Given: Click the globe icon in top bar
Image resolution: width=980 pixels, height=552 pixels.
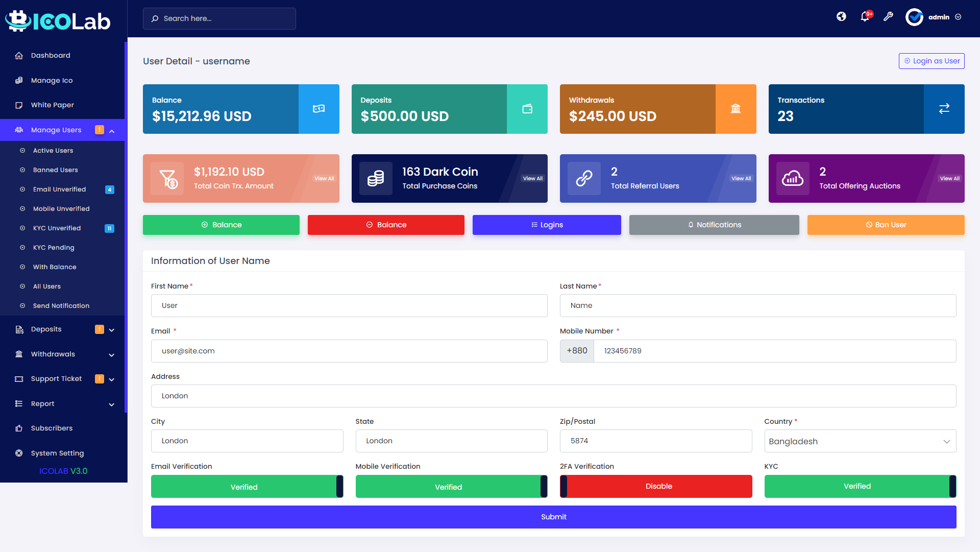Looking at the screenshot, I should point(841,17).
